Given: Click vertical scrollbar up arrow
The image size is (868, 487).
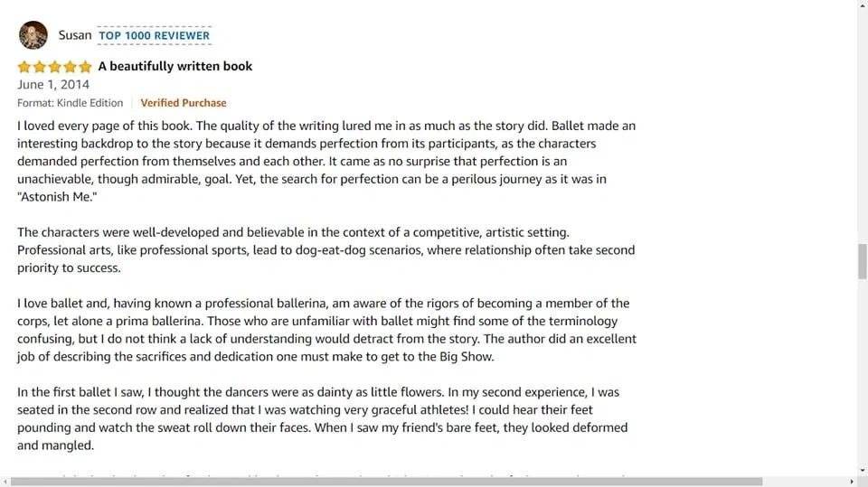Looking at the screenshot, I should tap(863, 5).
